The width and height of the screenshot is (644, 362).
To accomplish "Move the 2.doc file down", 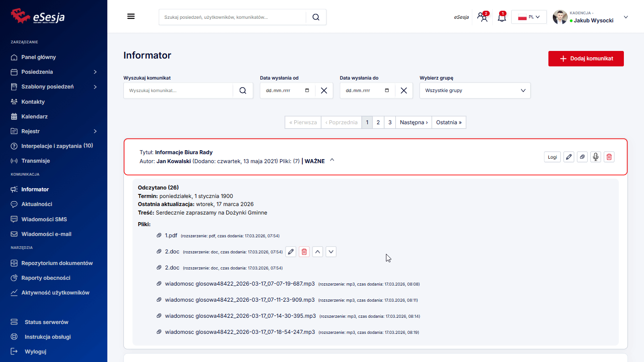I will [x=331, y=252].
